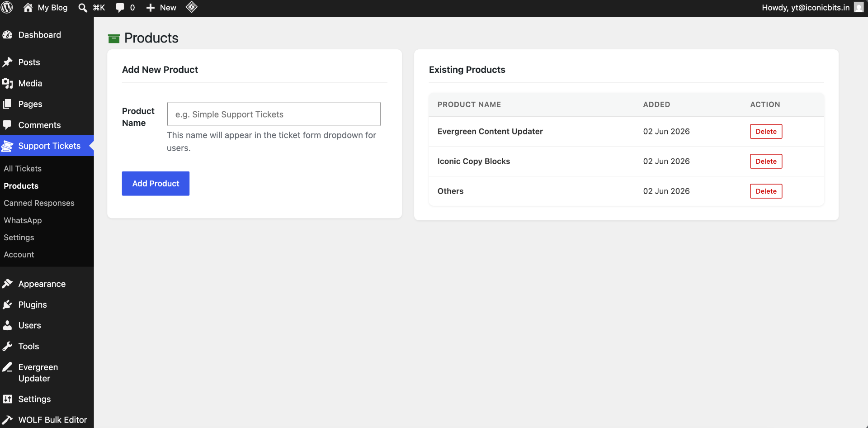
Task: Delete the Evergreen Content Updater product
Action: tap(766, 132)
